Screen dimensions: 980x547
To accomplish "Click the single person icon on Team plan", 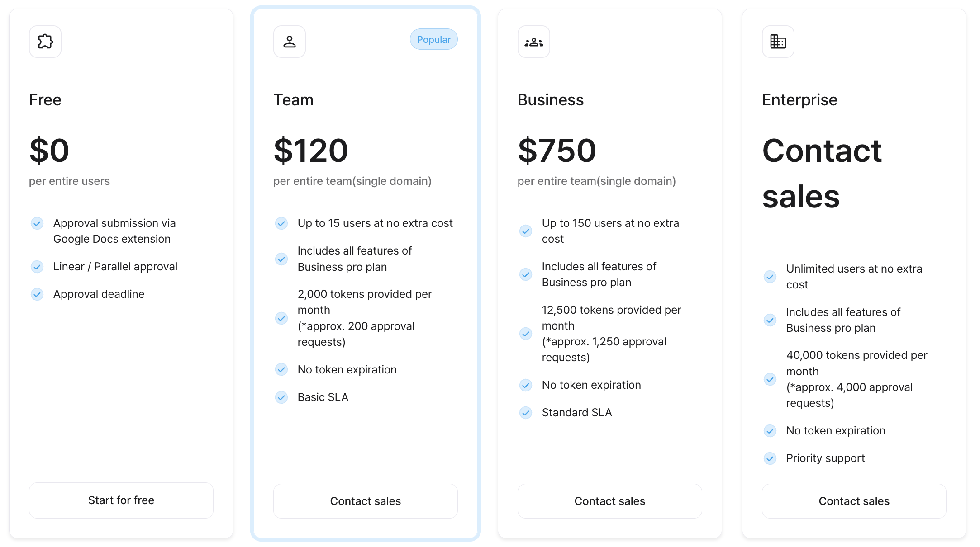I will point(290,42).
